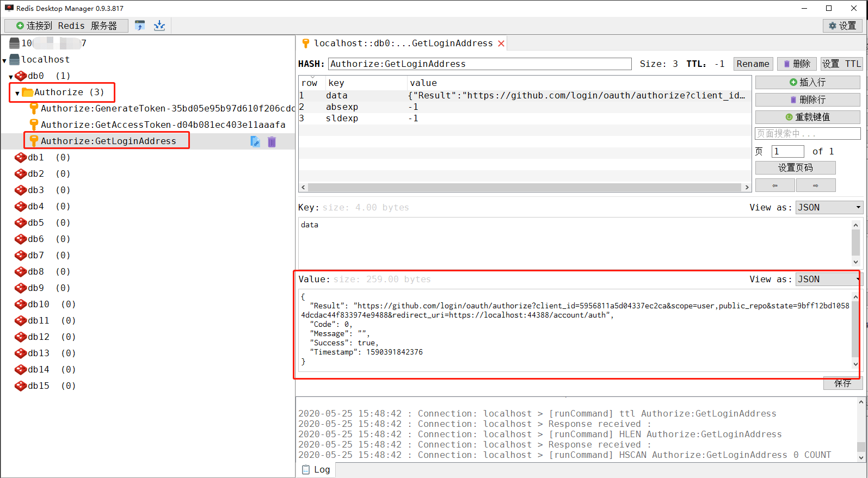Click copy key icon beside GetLoginAddress

(255, 141)
